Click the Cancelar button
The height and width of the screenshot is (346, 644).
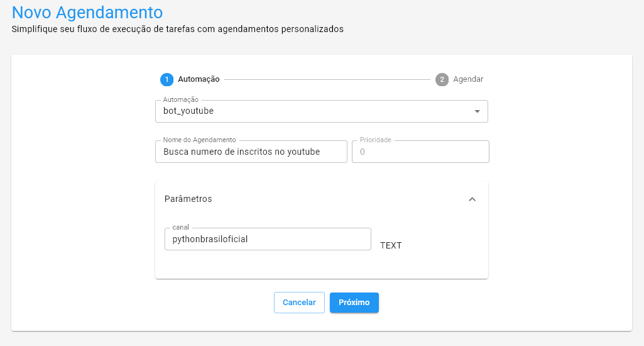point(299,303)
